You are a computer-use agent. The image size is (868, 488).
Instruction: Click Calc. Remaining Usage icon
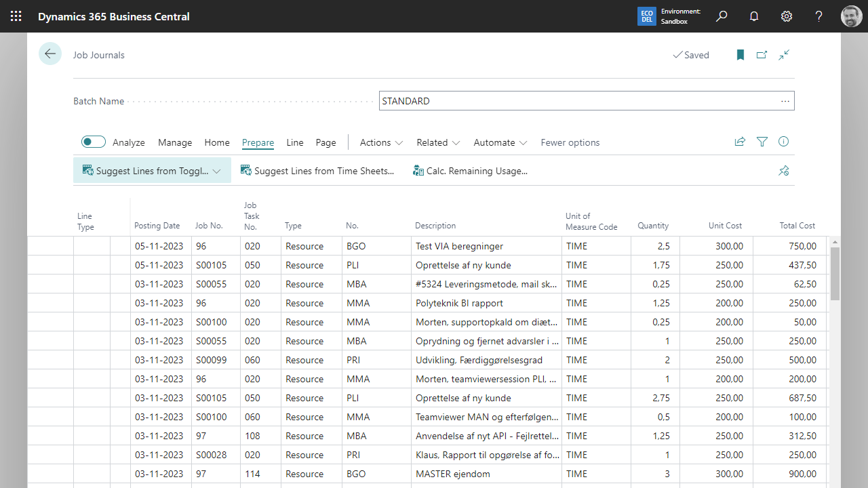418,170
